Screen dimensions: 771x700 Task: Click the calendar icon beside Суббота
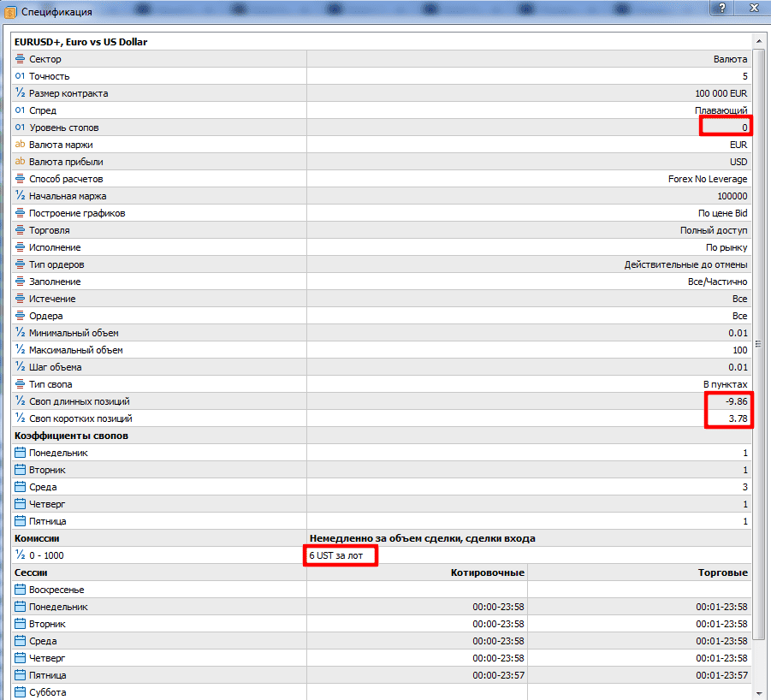(20, 692)
